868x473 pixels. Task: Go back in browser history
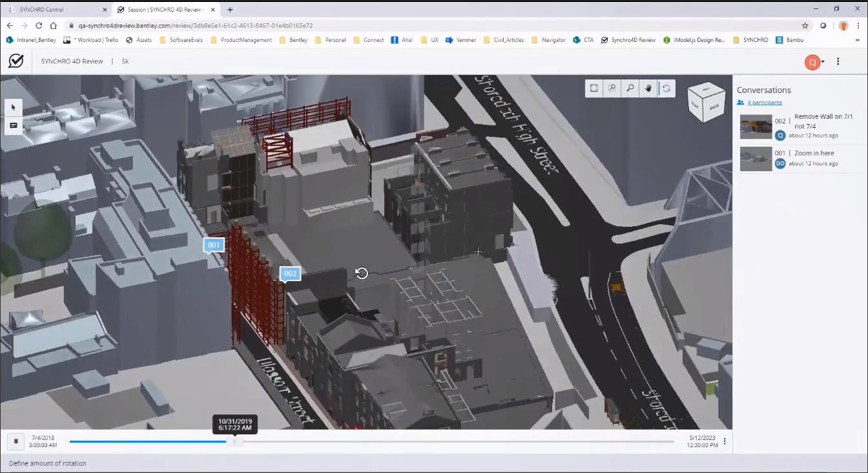[x=10, y=26]
